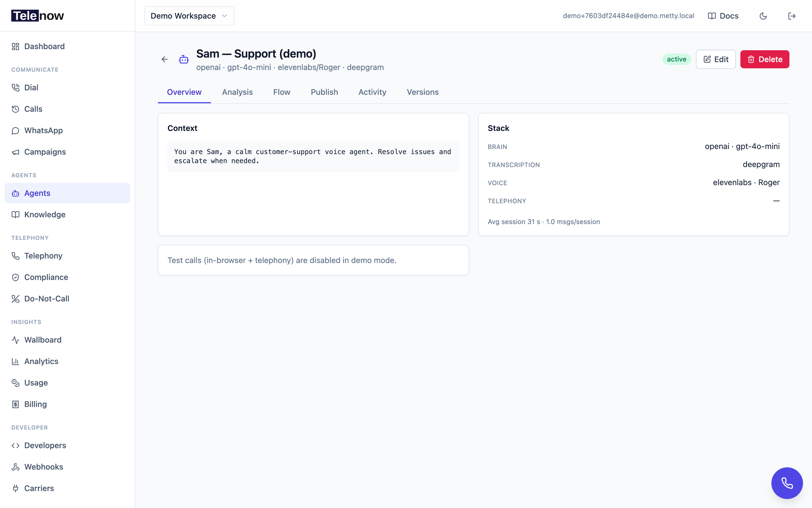Open Billing page
The height and width of the screenshot is (508, 812).
pos(67,404)
